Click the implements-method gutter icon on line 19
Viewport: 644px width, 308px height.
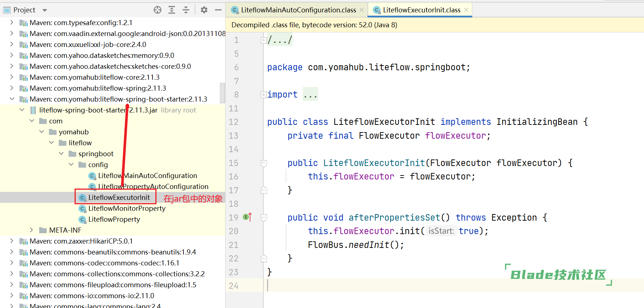(x=247, y=217)
